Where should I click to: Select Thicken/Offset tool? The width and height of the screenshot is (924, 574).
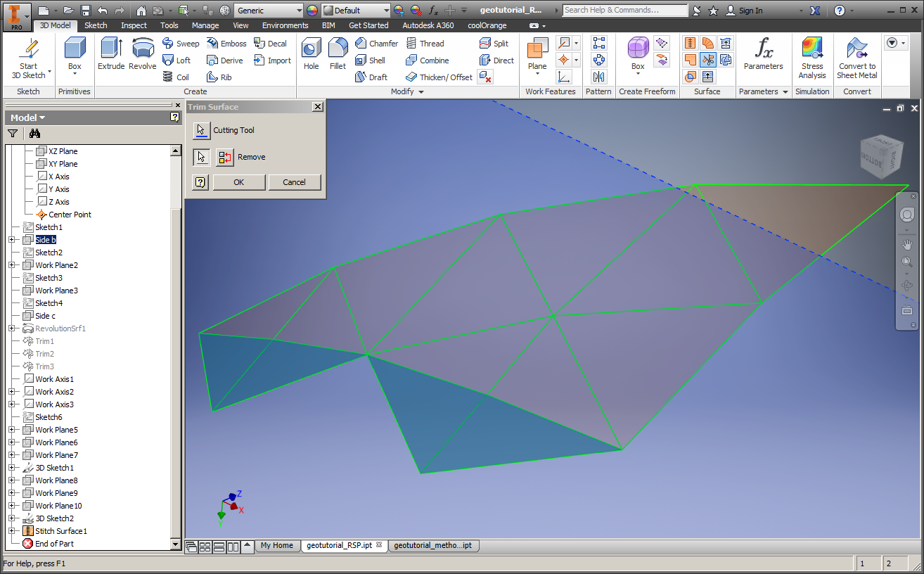(x=439, y=77)
